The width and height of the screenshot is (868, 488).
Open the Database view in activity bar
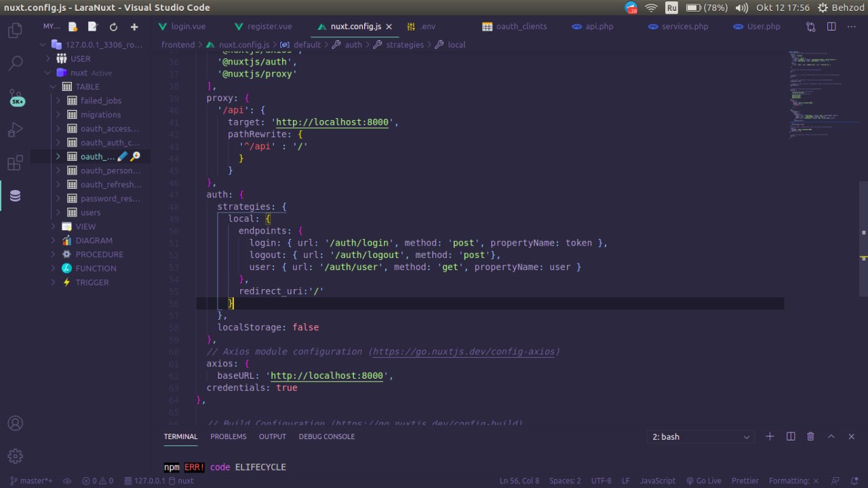[x=15, y=196]
